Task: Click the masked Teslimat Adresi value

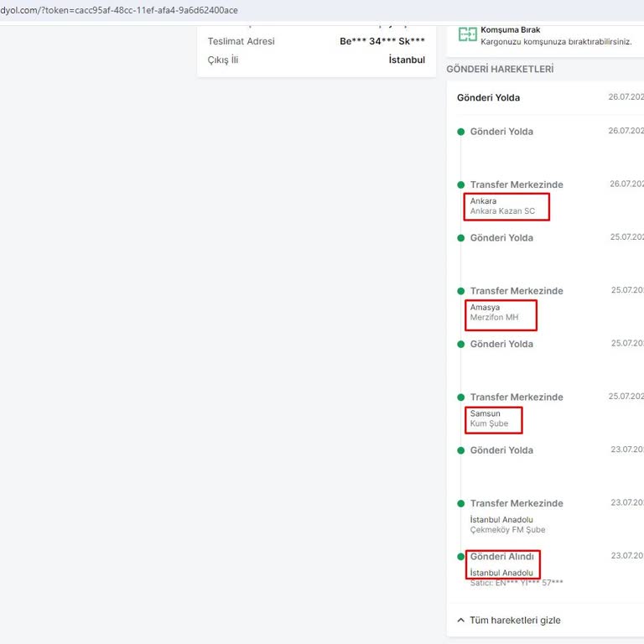Action: point(382,42)
